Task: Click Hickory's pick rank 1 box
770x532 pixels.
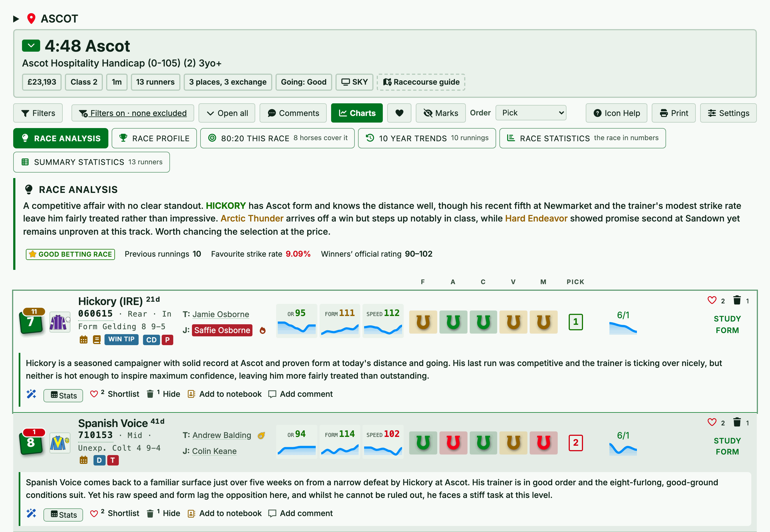Action: point(576,322)
